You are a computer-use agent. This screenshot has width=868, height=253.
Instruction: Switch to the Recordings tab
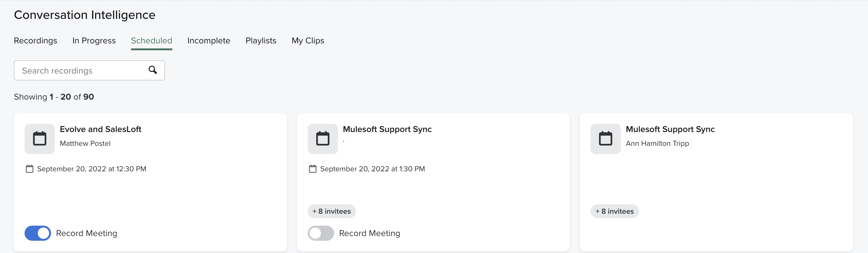pyautogui.click(x=35, y=40)
